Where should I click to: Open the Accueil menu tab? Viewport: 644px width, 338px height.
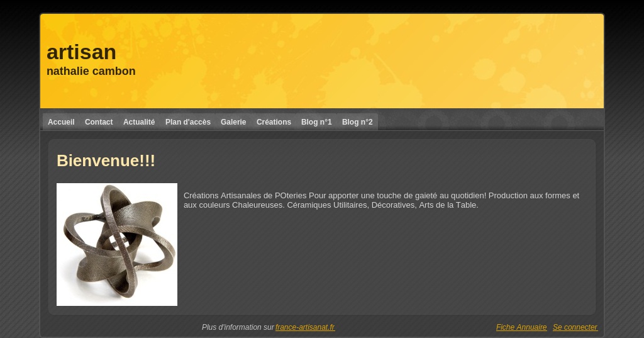[x=61, y=122]
